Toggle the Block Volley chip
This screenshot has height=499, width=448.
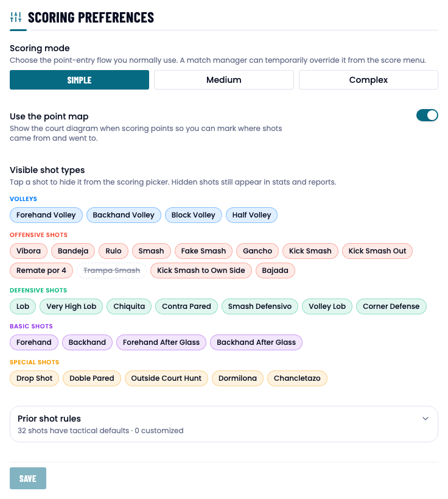coord(194,215)
